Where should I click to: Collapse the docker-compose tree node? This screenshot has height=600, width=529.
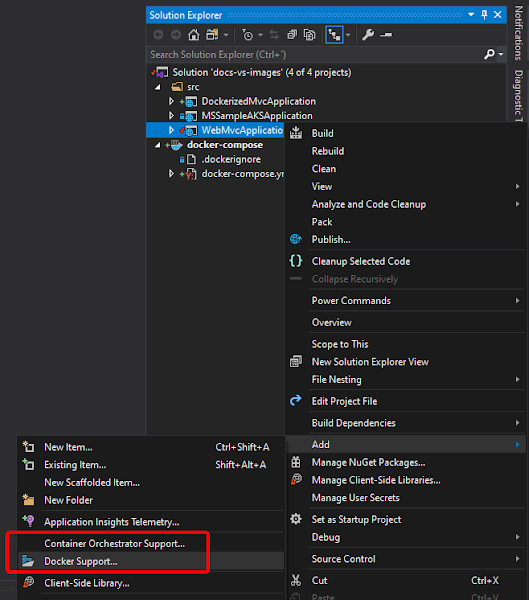(x=157, y=145)
